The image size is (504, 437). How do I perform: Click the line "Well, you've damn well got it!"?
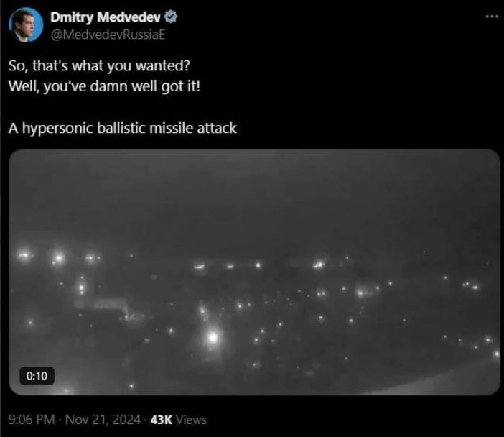[x=104, y=86]
